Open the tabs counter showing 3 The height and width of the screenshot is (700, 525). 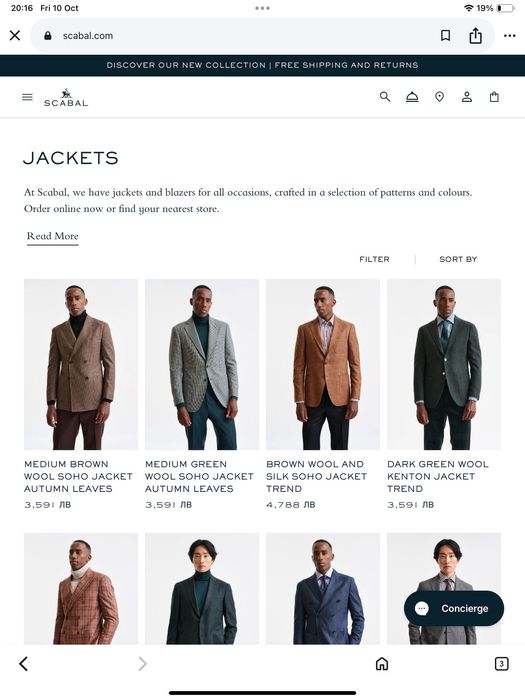coord(501,663)
